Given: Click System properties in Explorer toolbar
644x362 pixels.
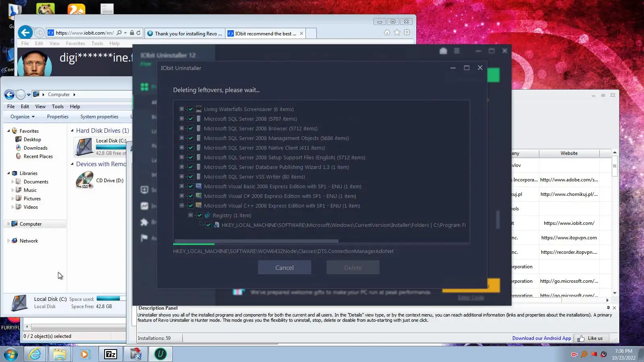Looking at the screenshot, I should point(99,117).
